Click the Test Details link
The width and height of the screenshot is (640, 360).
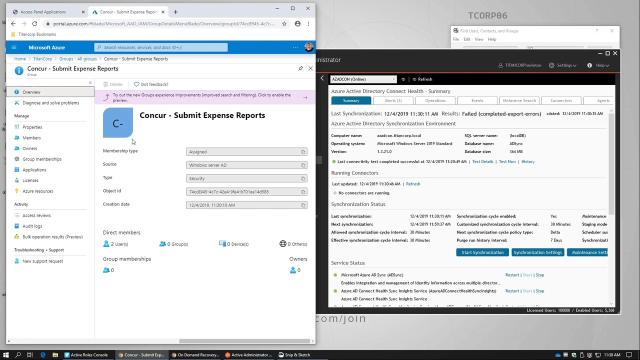tap(483, 162)
